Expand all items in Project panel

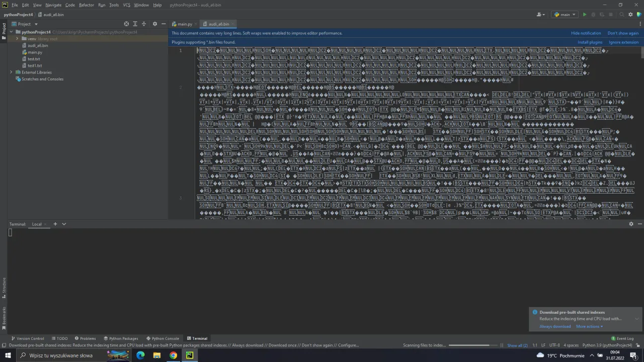[135, 24]
